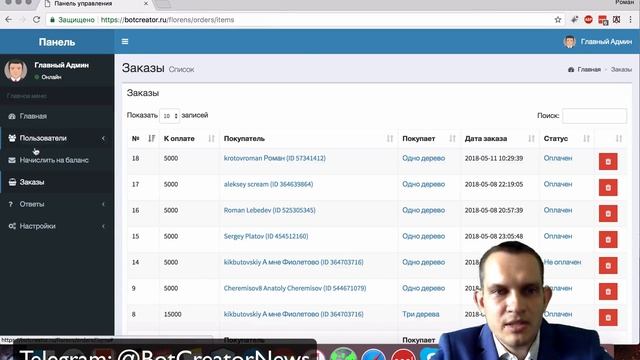Delete order 16 with red trash button
The image size is (640, 360).
coord(608,213)
